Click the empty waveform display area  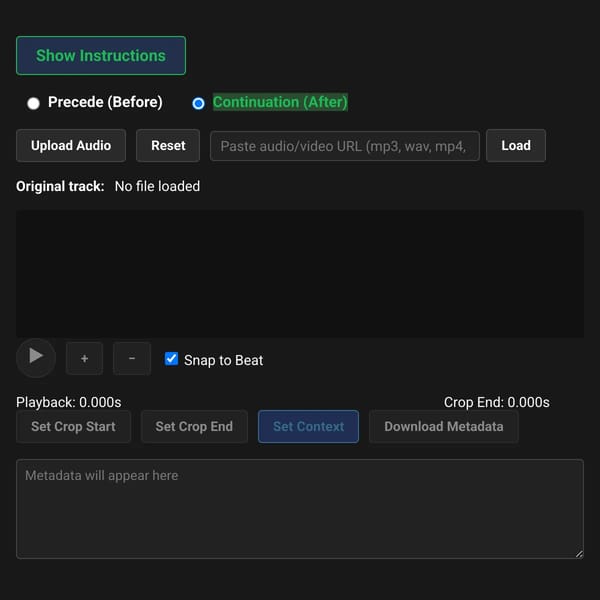click(x=300, y=273)
